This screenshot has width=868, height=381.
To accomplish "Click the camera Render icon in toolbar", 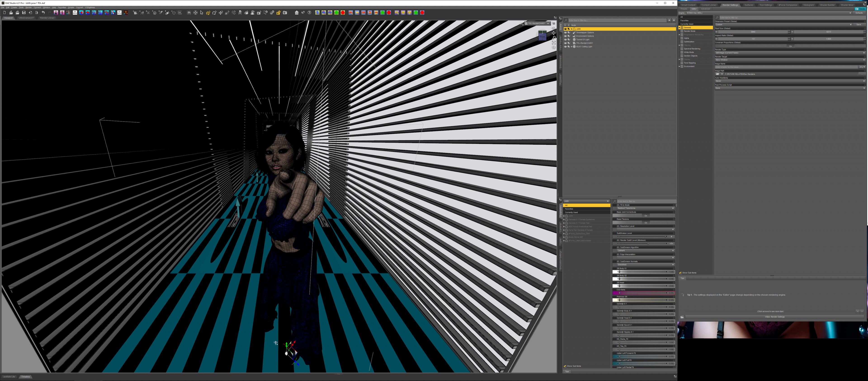I will 285,13.
